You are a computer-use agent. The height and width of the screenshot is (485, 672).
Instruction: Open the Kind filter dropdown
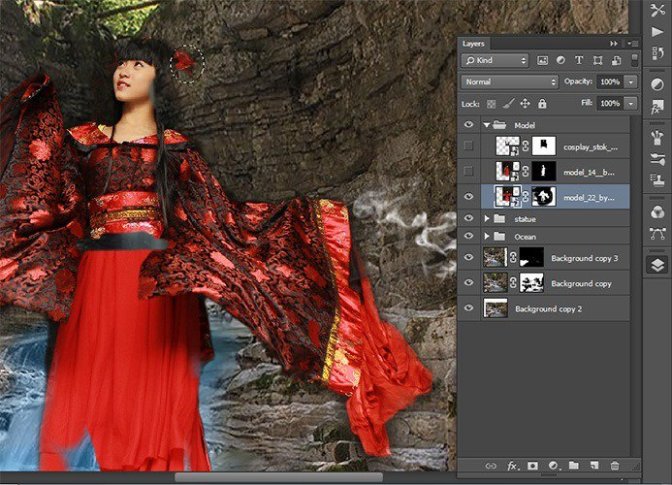(495, 60)
